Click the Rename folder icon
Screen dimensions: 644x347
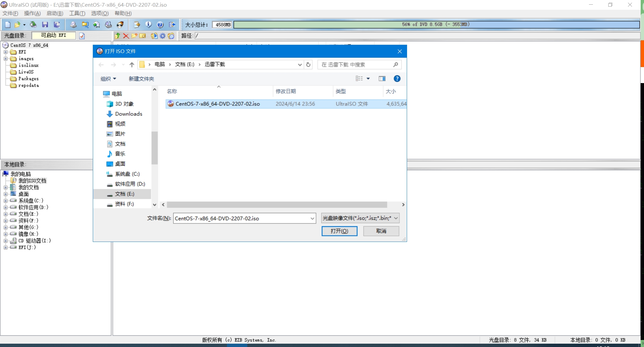coord(142,36)
